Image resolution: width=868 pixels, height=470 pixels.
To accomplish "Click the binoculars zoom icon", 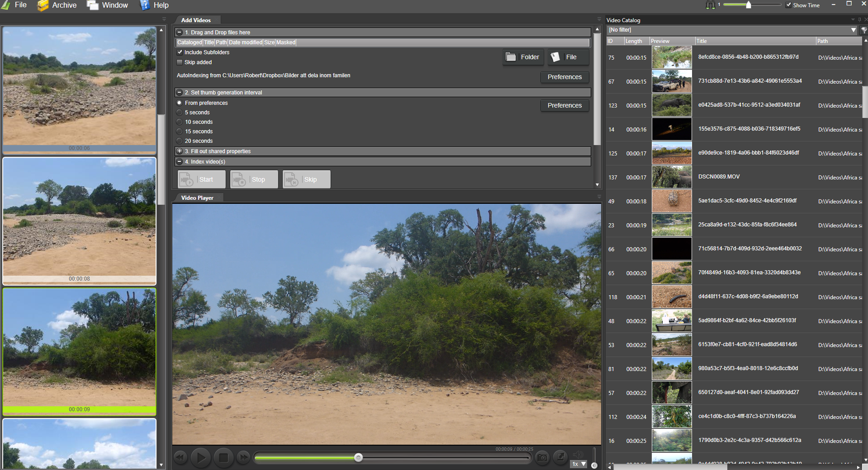I will (x=711, y=5).
